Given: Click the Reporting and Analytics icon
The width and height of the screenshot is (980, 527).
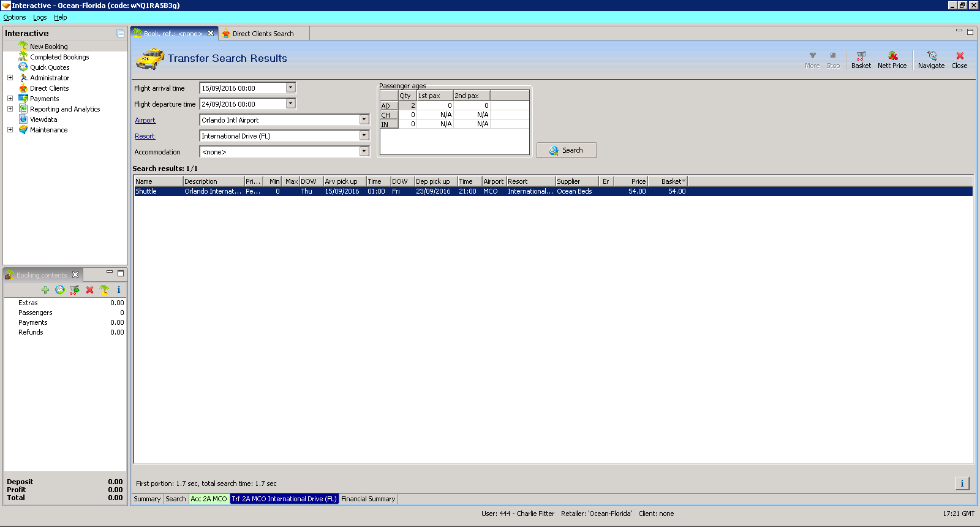Looking at the screenshot, I should tap(23, 109).
